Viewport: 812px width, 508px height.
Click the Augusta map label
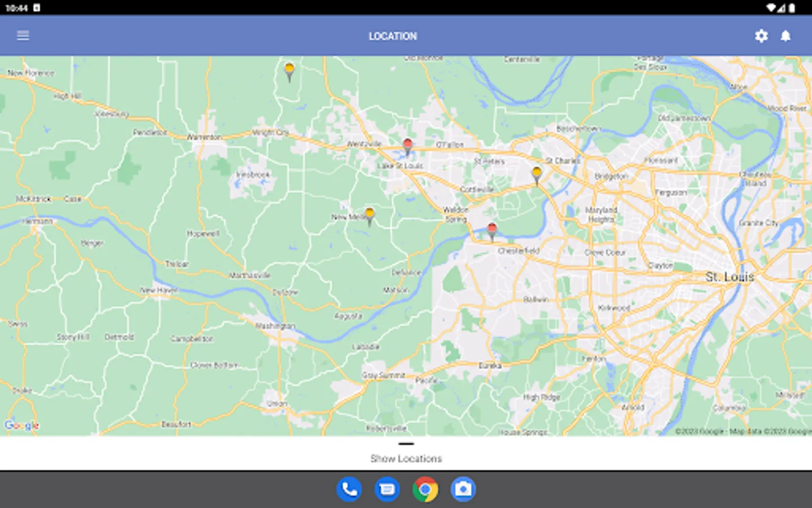(x=348, y=316)
